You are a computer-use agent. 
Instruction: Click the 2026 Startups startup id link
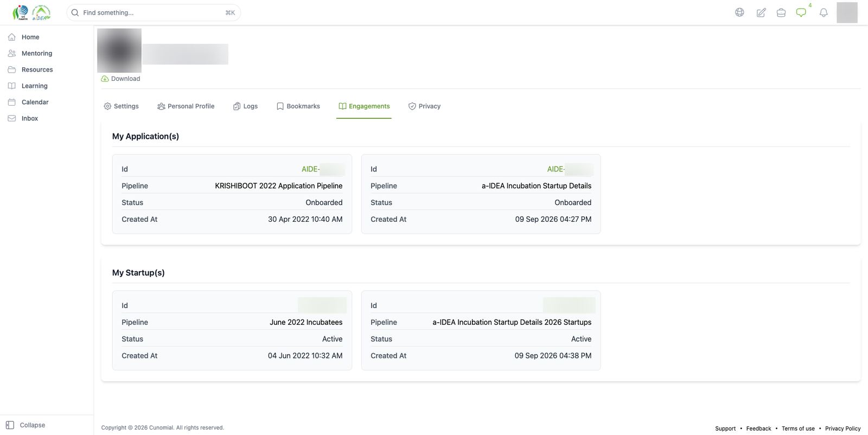[569, 305]
